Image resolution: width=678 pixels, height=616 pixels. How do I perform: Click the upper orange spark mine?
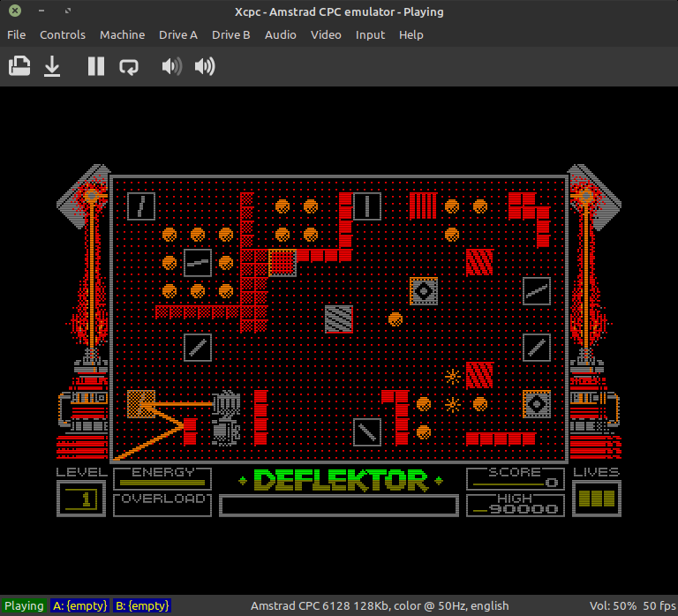pyautogui.click(x=452, y=376)
